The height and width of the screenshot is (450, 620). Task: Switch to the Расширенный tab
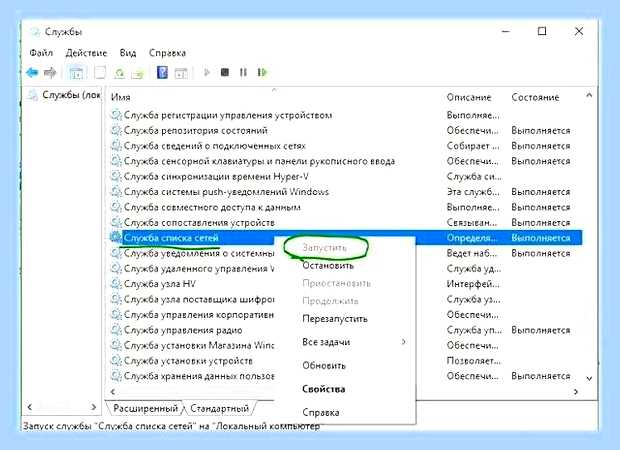145,408
